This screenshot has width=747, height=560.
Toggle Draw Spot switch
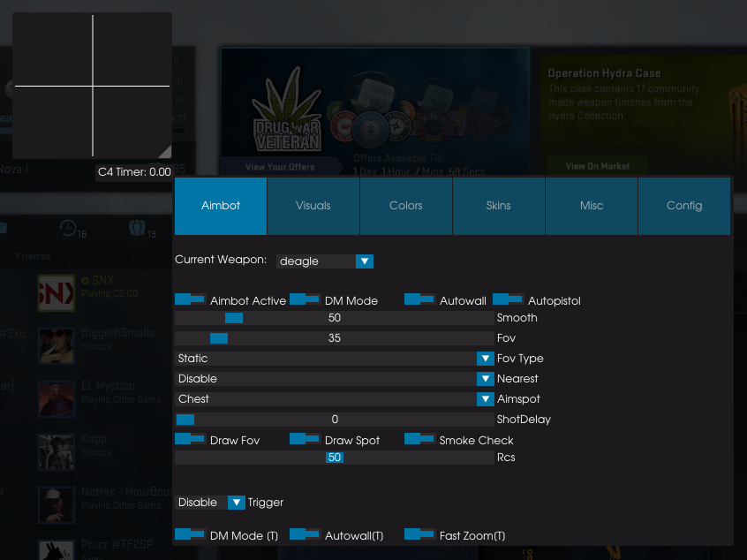[x=305, y=439]
